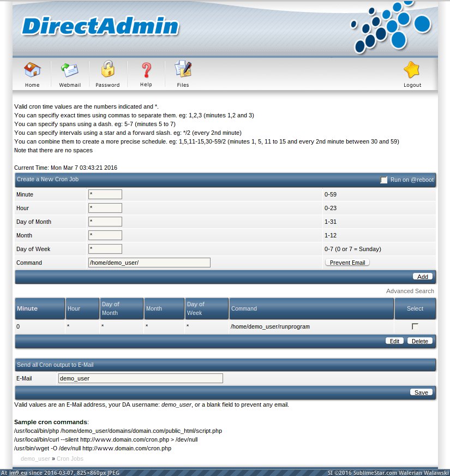Click the Prevent Email button
450x476 pixels.
point(347,263)
